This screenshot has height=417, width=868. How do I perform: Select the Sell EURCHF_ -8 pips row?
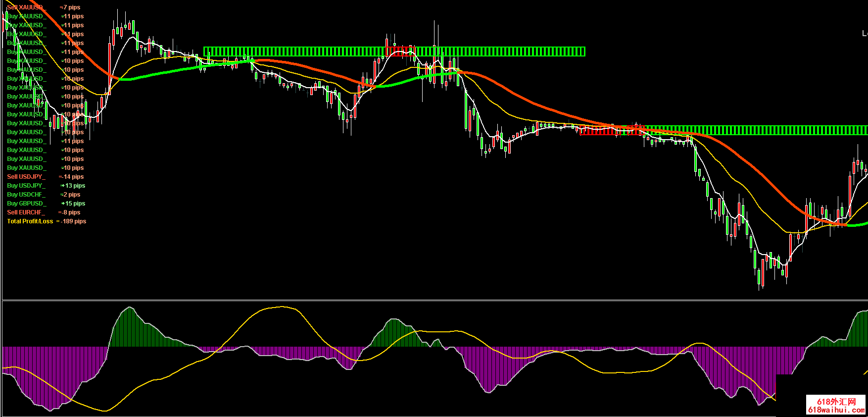pos(44,212)
